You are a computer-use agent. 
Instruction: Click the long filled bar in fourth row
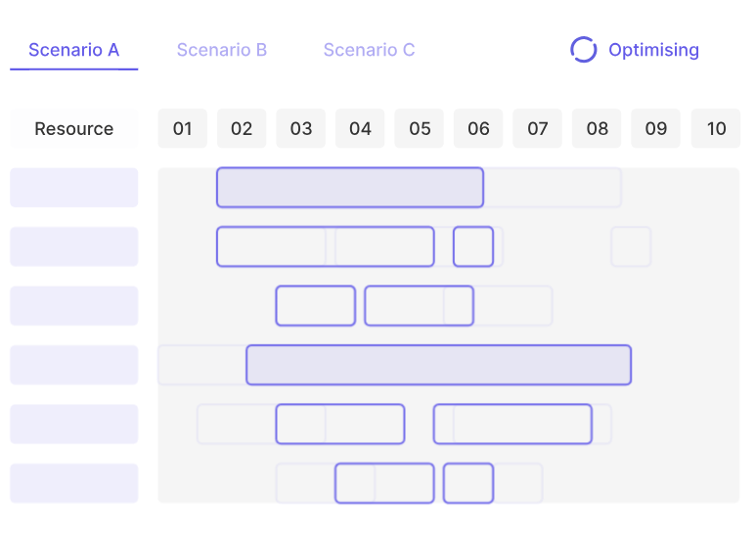click(x=438, y=365)
